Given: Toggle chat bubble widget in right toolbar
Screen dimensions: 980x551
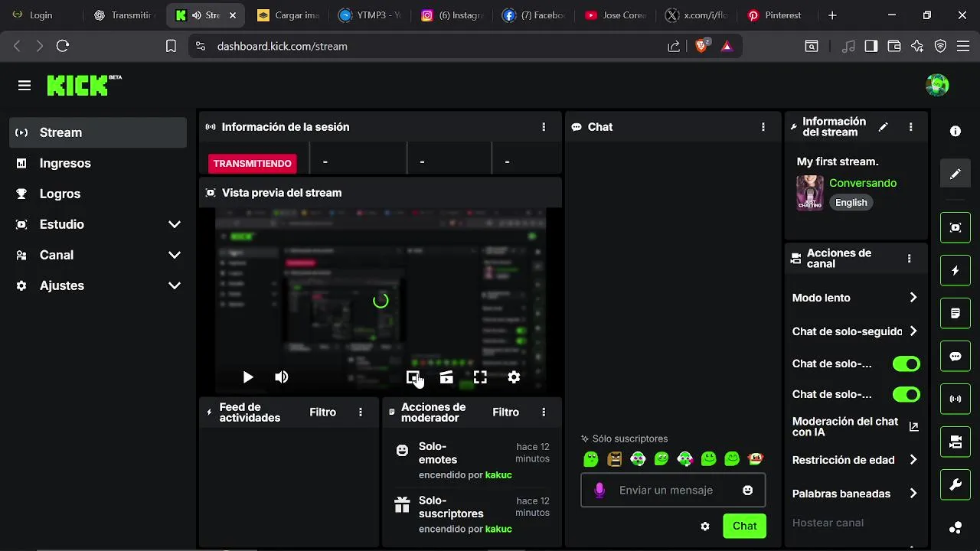Looking at the screenshot, I should coord(955,356).
